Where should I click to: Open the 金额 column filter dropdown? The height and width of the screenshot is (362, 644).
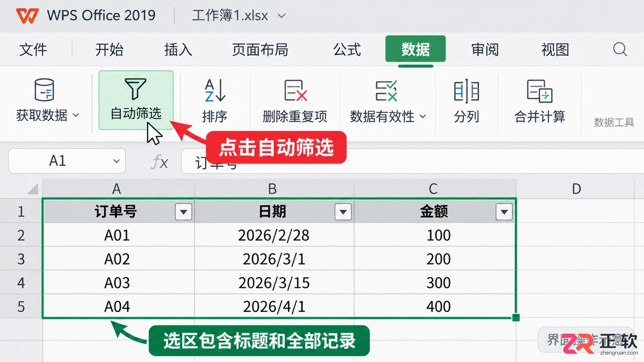504,212
